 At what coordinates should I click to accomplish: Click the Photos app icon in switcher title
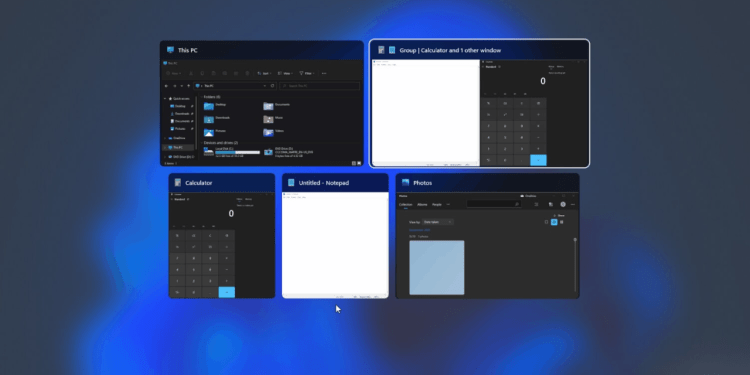coord(406,183)
